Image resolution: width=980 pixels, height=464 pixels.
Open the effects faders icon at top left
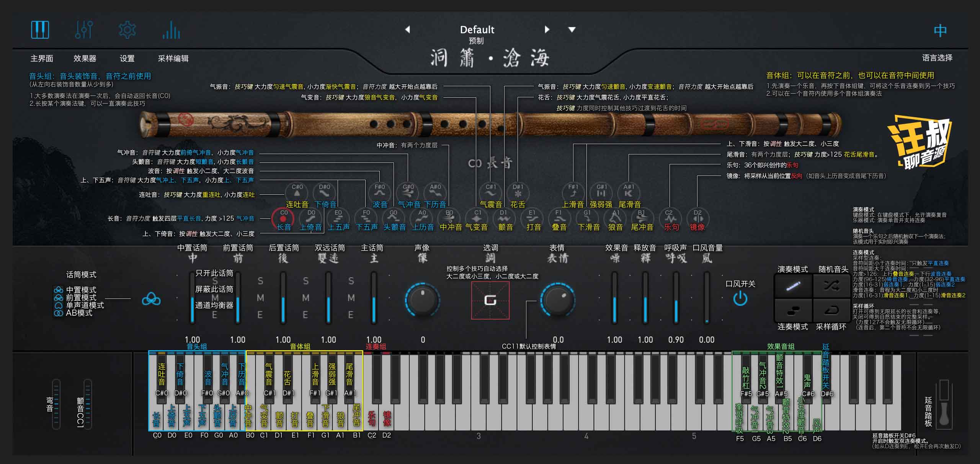click(x=83, y=30)
